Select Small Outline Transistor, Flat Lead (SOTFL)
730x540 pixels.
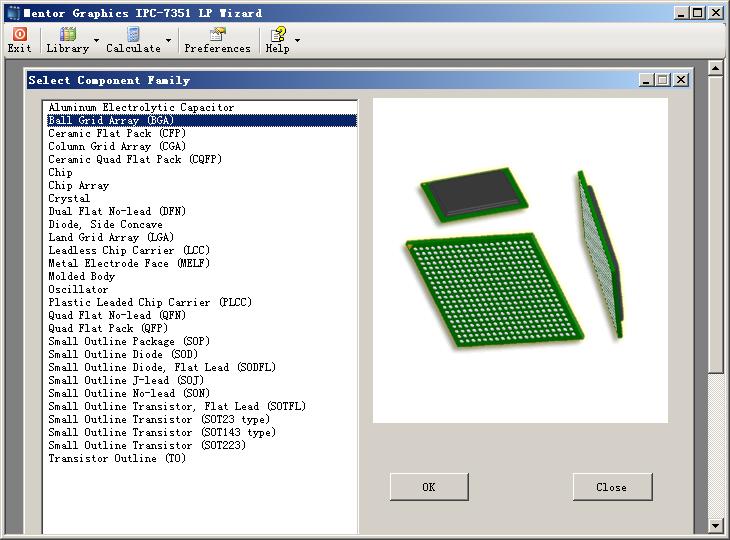point(202,407)
